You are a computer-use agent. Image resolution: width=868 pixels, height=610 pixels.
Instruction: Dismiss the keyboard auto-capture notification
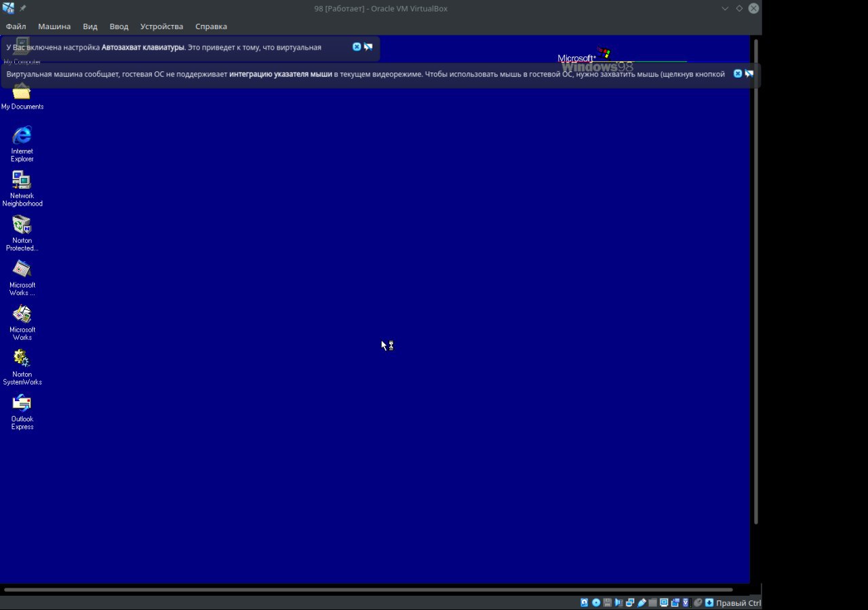tap(357, 47)
